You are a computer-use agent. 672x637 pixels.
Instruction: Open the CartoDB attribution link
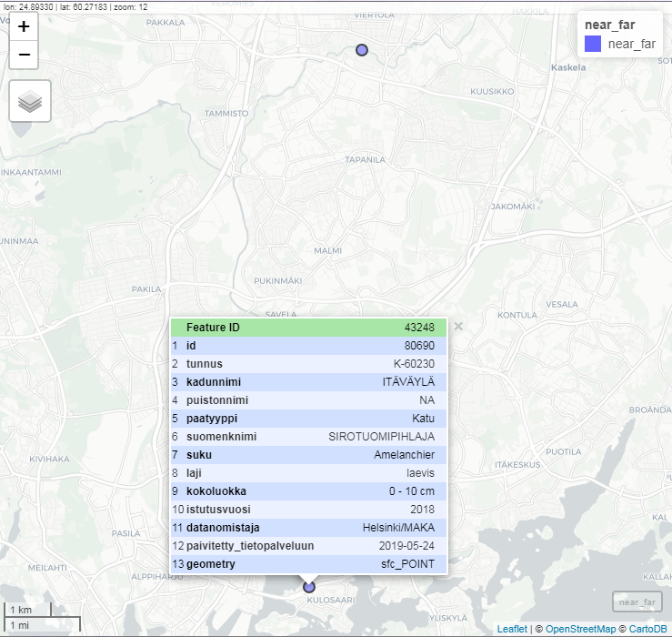click(646, 629)
